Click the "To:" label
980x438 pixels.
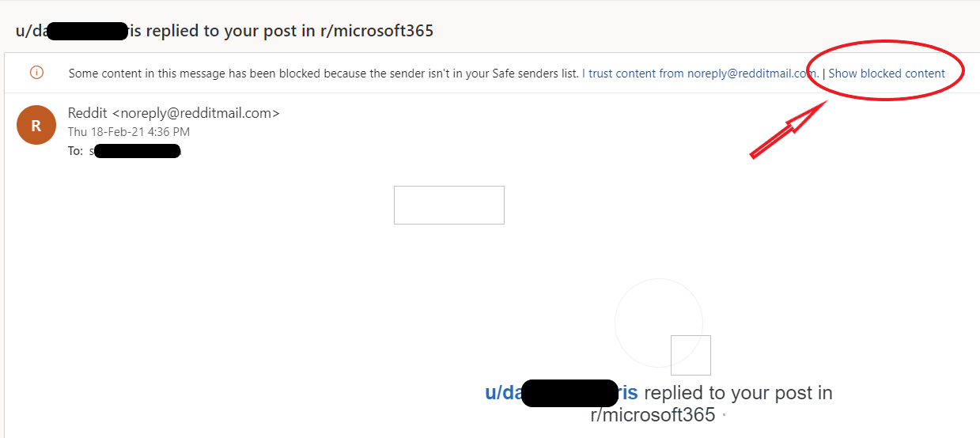[x=75, y=151]
